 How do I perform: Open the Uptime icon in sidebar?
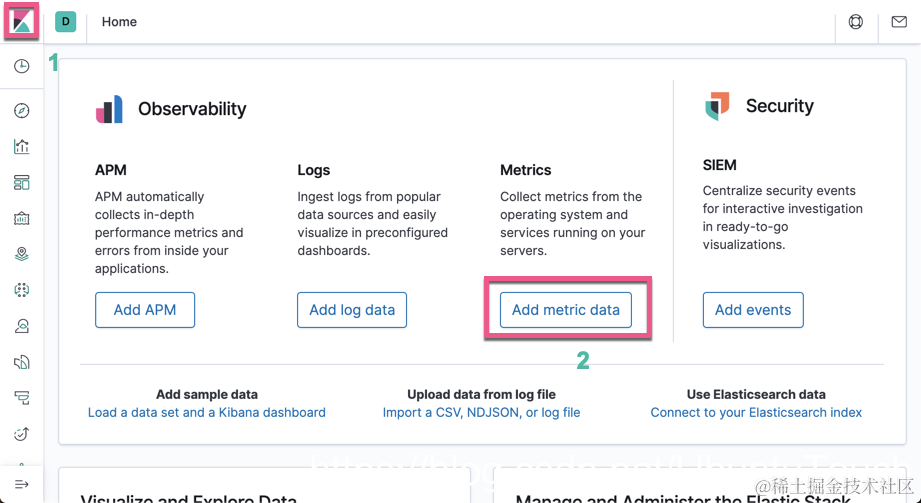[x=21, y=434]
